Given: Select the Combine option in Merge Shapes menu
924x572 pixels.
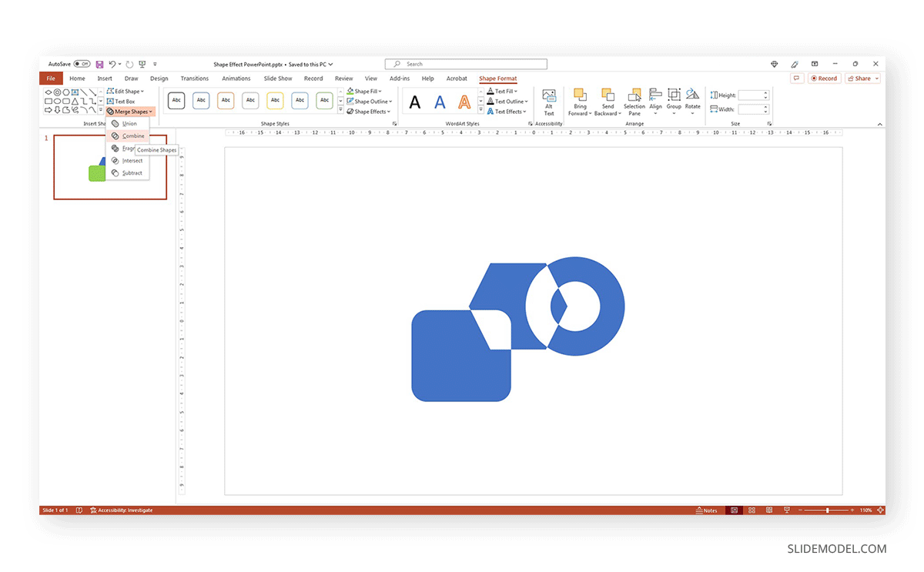Looking at the screenshot, I should coord(131,136).
